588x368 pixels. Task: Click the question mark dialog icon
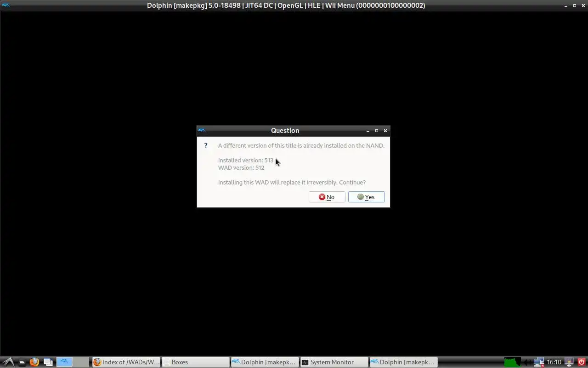(x=206, y=145)
